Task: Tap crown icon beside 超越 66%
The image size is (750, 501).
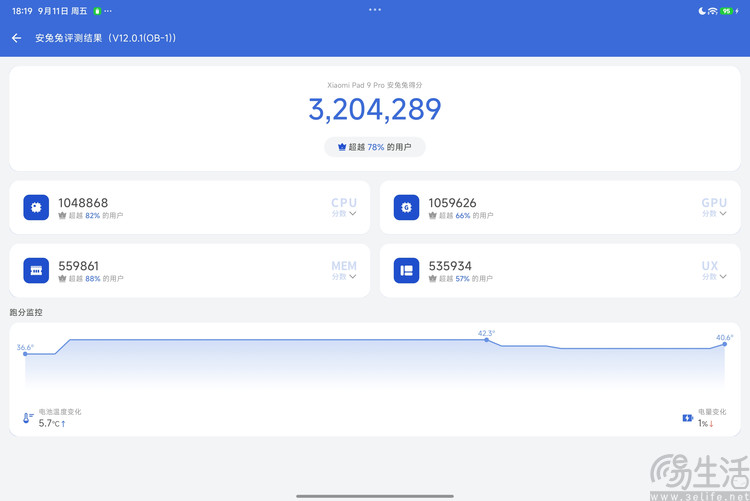Action: point(432,215)
